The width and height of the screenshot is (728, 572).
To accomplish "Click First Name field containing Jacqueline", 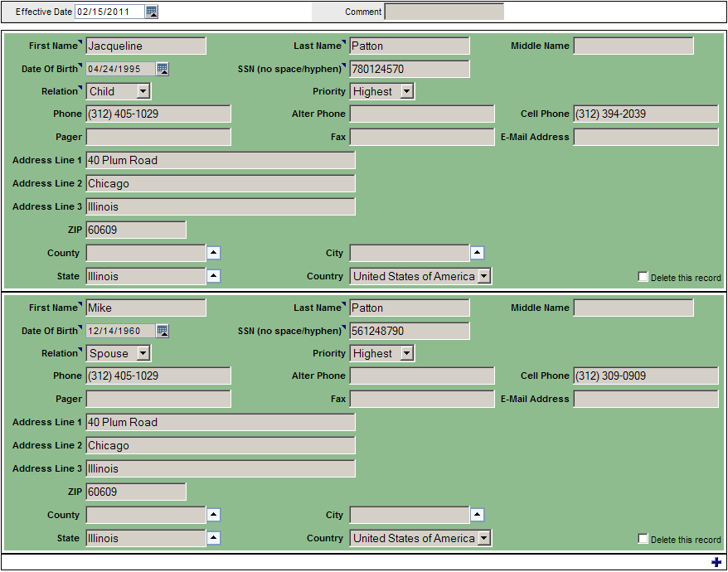I will pos(146,46).
